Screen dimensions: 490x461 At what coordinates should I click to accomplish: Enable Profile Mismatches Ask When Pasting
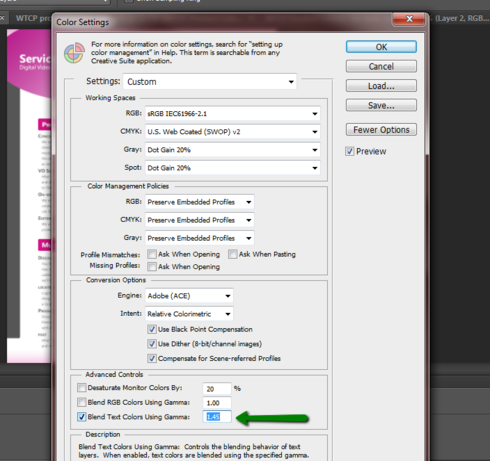233,254
